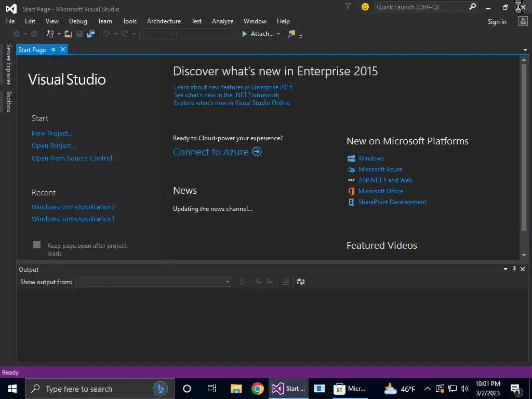Screen dimensions: 532x399
Task: Click the Connect to Azure circled arrow icon
Action: 257,152
